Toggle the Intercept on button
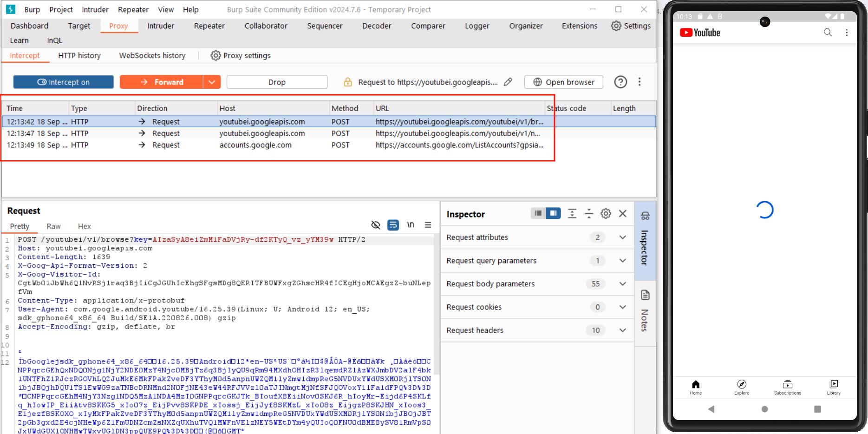Screen dimensions: 868x434 point(64,82)
